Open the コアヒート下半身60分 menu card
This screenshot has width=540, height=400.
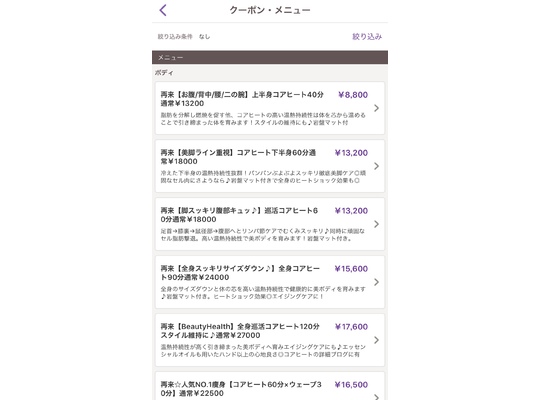pos(270,166)
